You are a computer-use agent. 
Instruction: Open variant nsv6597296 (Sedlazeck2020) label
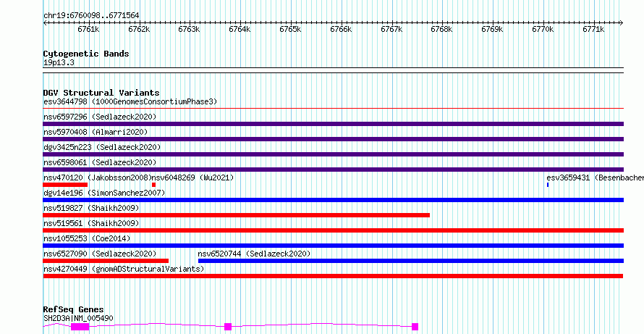click(x=100, y=117)
